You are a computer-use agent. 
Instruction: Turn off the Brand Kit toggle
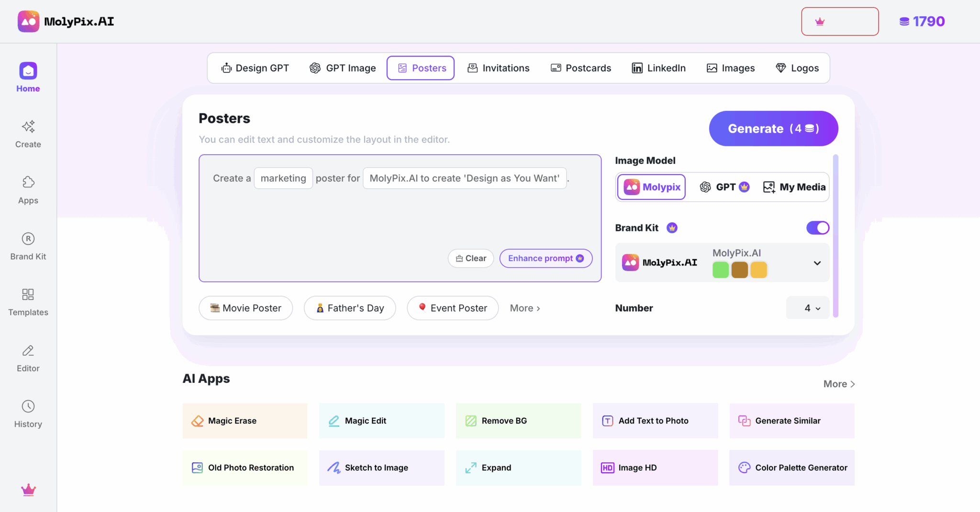pos(817,228)
